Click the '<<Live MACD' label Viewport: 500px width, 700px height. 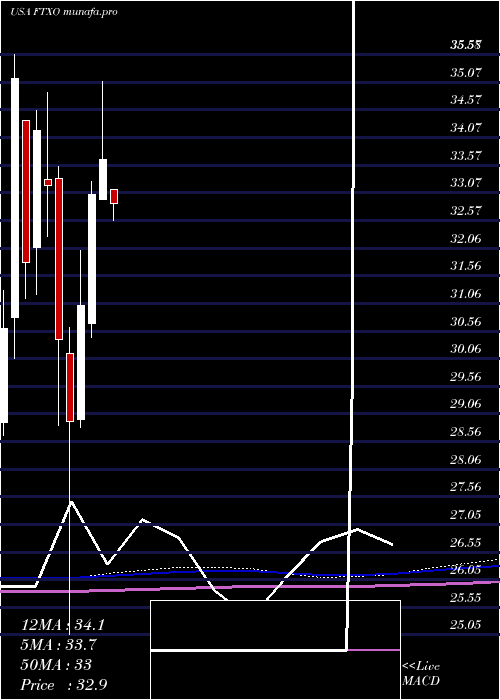421,674
